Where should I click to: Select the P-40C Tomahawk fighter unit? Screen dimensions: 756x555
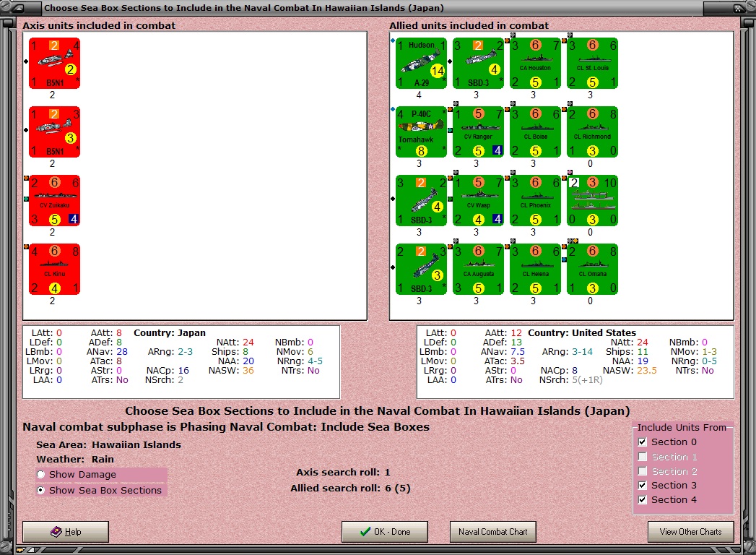pos(421,132)
